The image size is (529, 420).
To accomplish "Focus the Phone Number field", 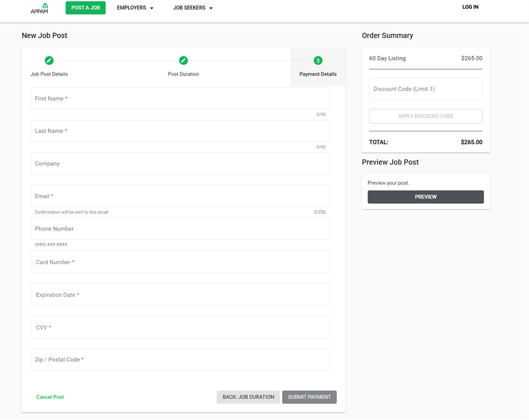I will click(x=181, y=229).
